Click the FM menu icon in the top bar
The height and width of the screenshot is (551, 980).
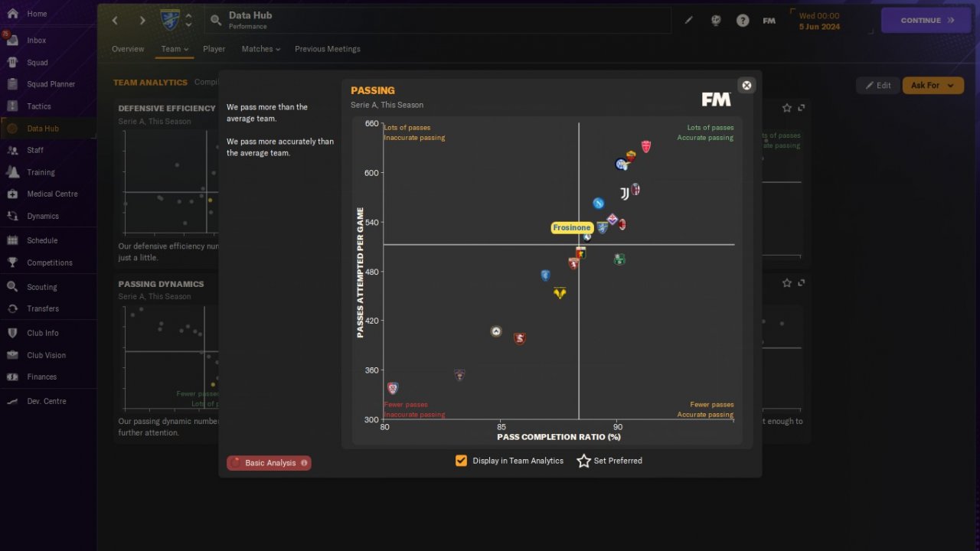tap(769, 21)
